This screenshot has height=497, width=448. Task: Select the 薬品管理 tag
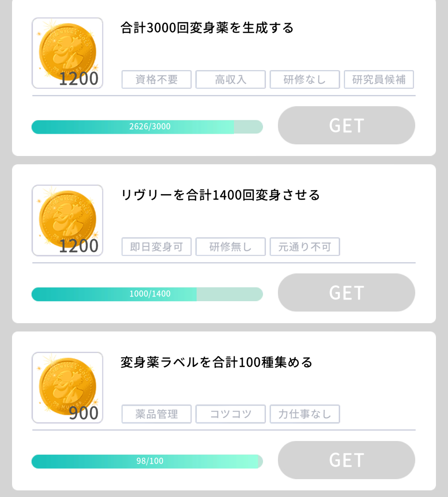point(156,414)
